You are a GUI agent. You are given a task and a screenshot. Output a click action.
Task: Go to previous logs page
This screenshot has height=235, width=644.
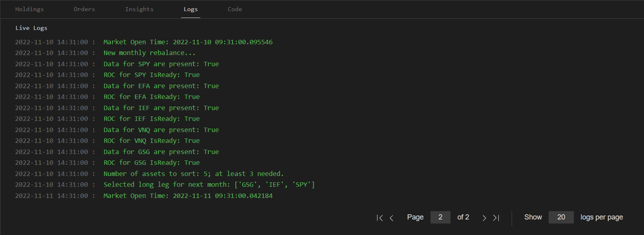pyautogui.click(x=392, y=218)
